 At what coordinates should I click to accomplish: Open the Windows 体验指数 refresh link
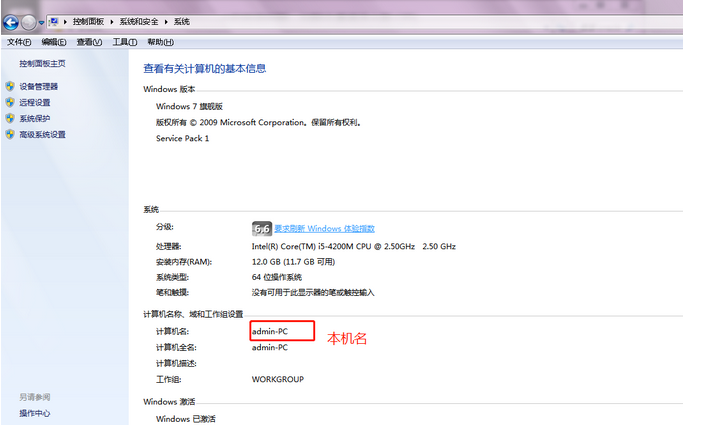[x=324, y=229]
